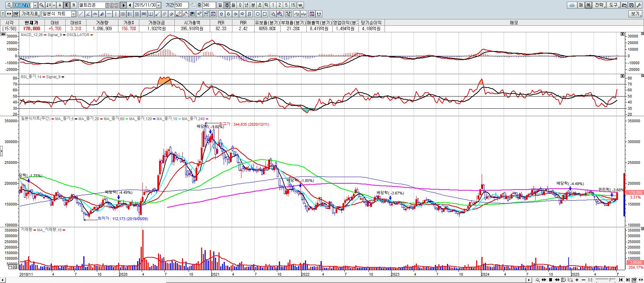Open the sort order dropdown arrow

tap(54, 5)
